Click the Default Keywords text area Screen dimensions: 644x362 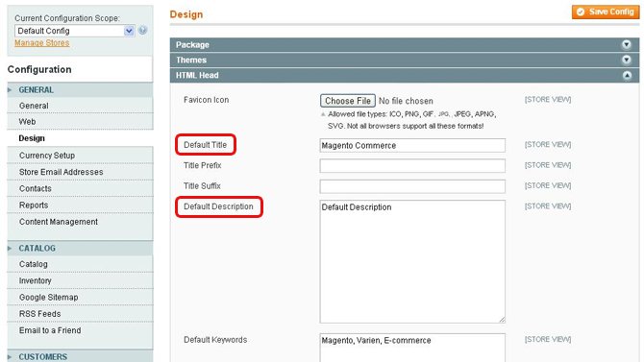412,348
